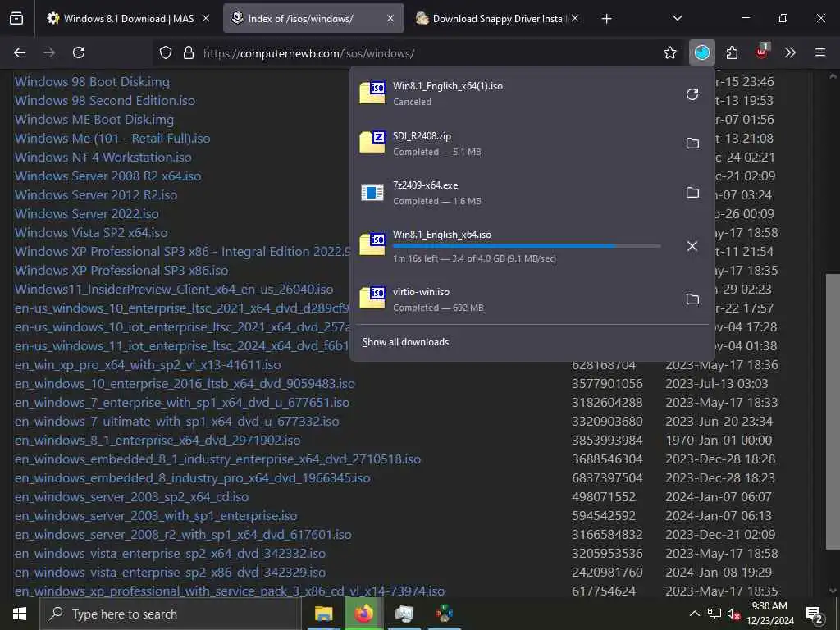Viewport: 840px width, 630px height.
Task: Open a new tab with plus button
Action: [x=606, y=19]
